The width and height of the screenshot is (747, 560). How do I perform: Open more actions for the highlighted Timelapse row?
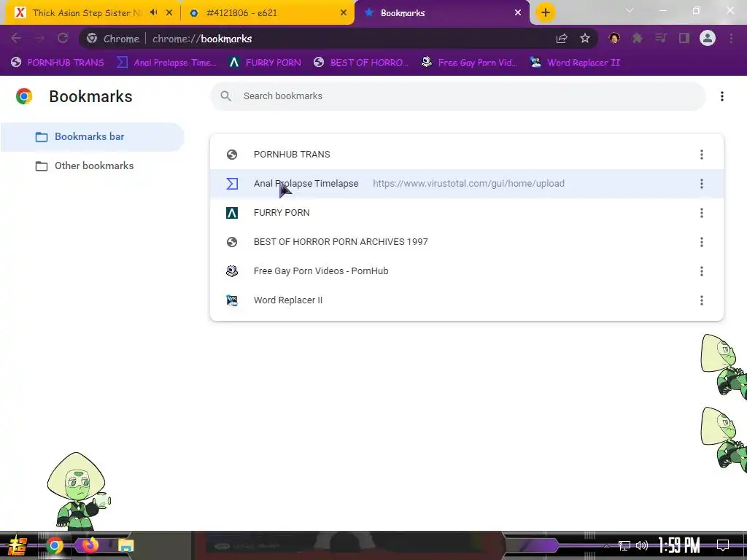701,183
